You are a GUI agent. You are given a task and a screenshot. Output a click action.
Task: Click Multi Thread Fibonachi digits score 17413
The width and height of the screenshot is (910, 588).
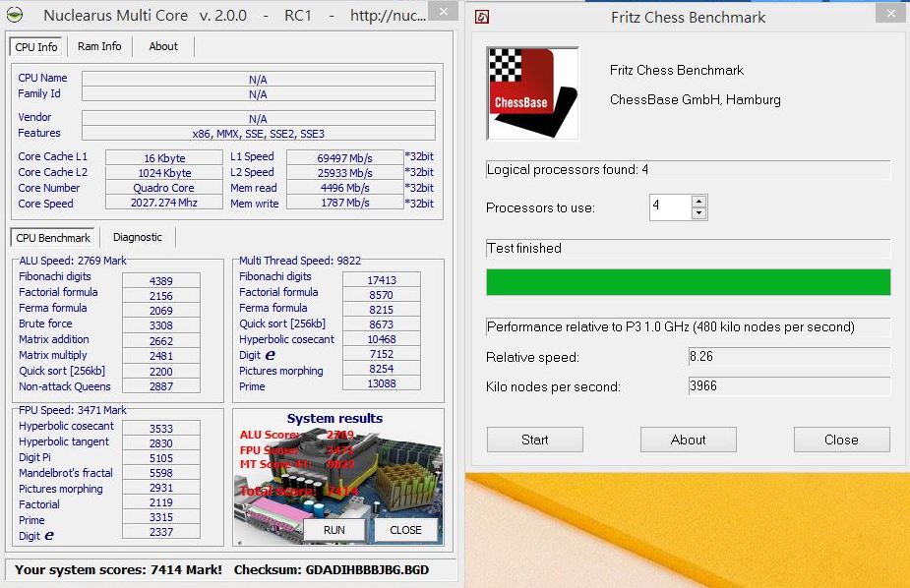[x=382, y=280]
